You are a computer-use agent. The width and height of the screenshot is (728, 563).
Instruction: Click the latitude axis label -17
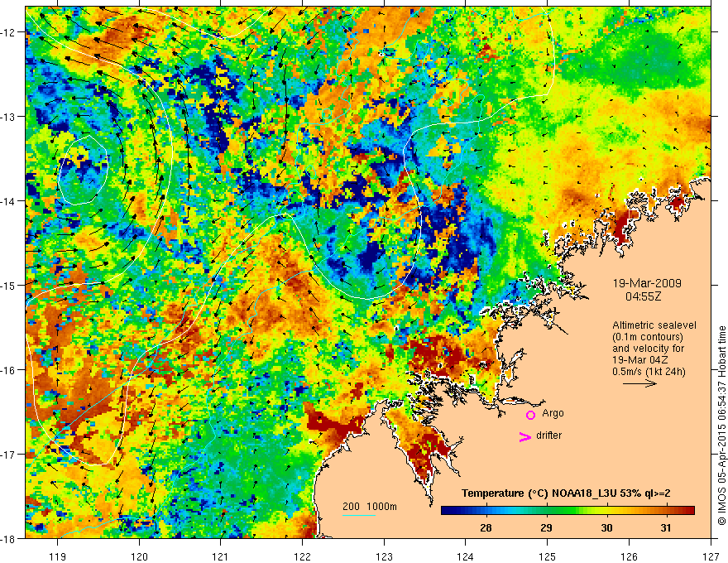click(8, 455)
